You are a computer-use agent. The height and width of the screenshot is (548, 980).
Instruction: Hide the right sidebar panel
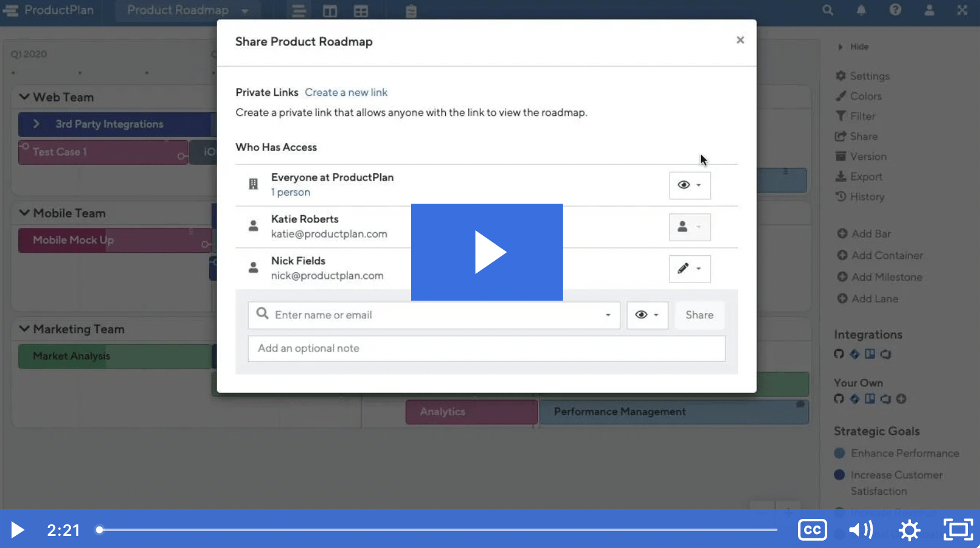tap(853, 47)
